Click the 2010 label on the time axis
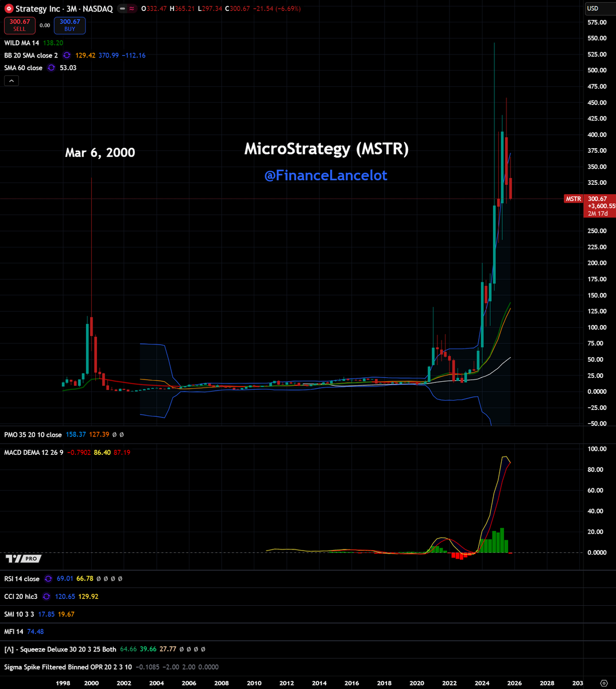This screenshot has height=689, width=616. pyautogui.click(x=254, y=683)
